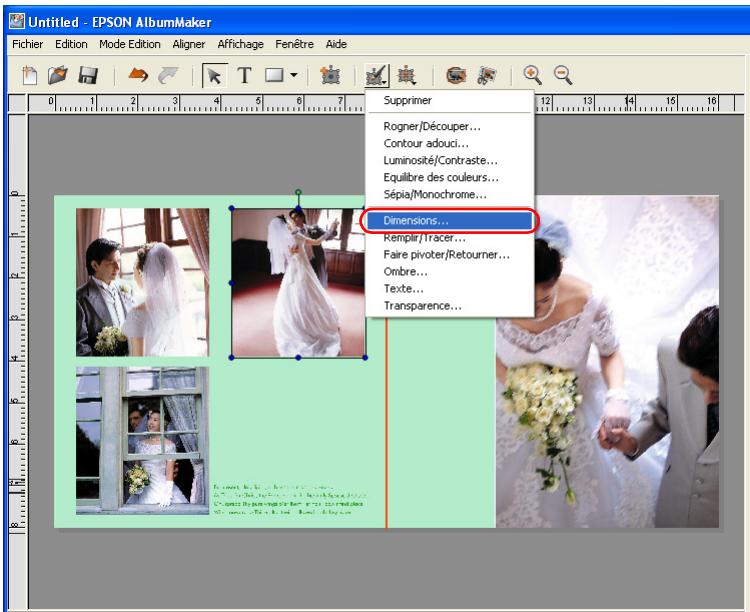Click the frame tool icon right of image edit tool
750x612 pixels.
pyautogui.click(x=407, y=76)
